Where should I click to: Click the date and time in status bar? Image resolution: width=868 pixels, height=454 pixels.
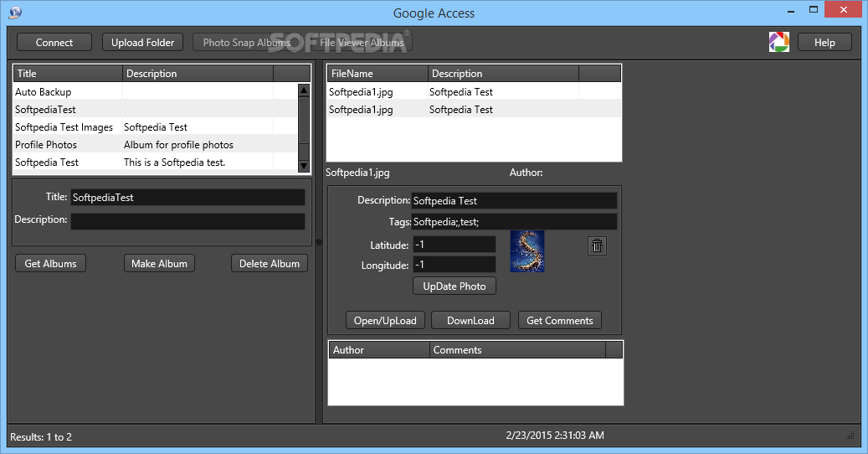(x=555, y=436)
